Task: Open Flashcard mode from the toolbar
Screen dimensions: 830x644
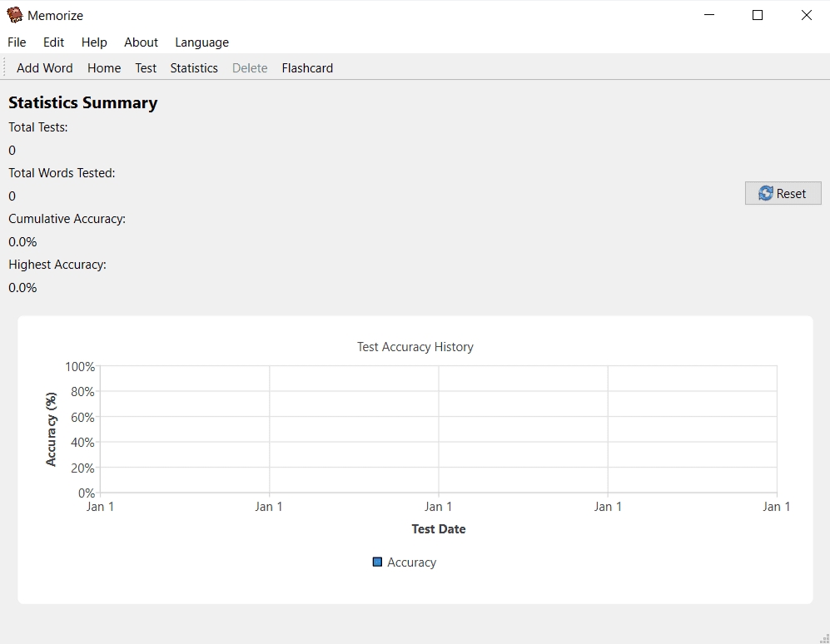Action: point(307,68)
